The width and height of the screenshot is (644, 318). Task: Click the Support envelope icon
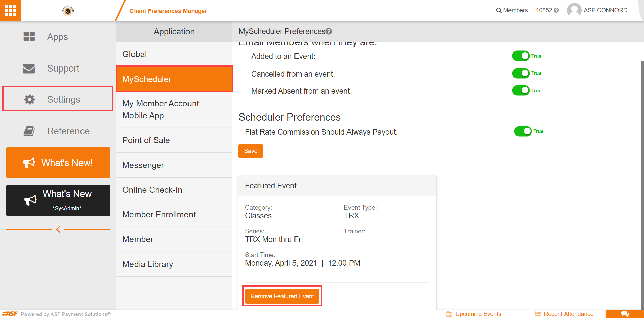coord(29,69)
